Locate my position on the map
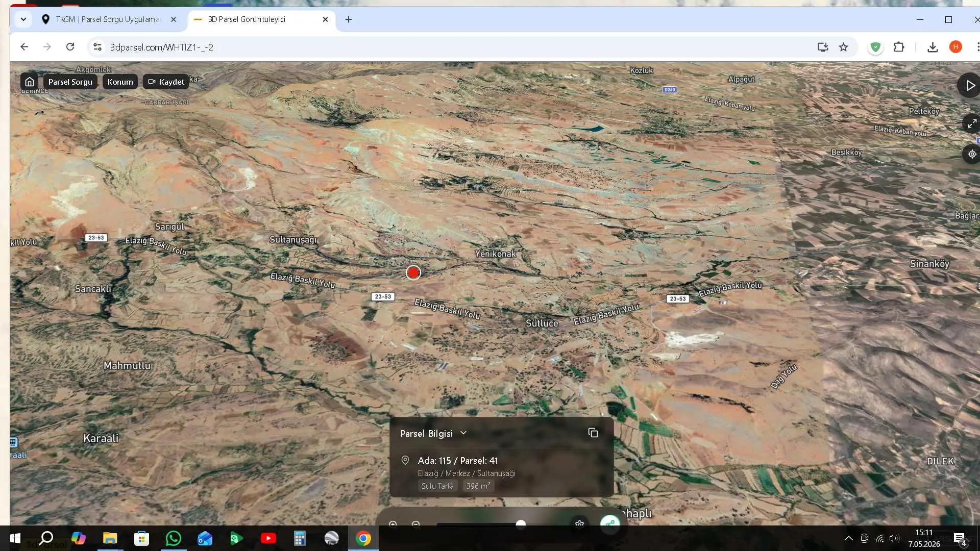This screenshot has width=980, height=551. pos(972,154)
